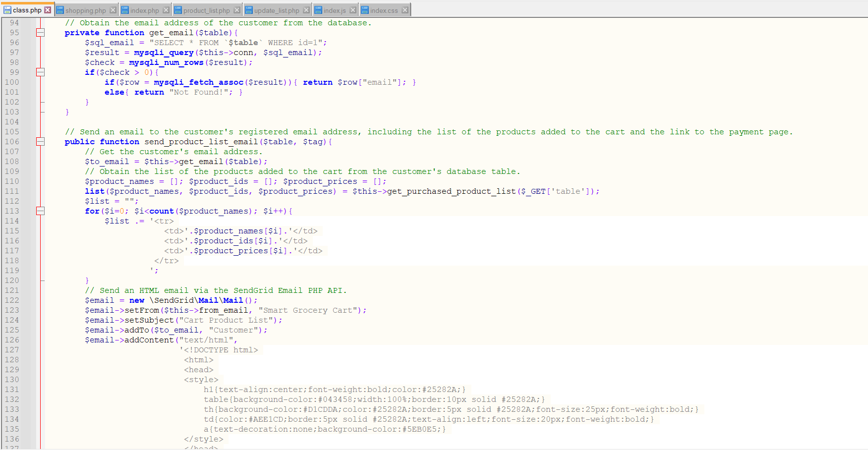The image size is (868, 450).
Task: Click the file icon on shopping.php tab
Action: click(59, 9)
